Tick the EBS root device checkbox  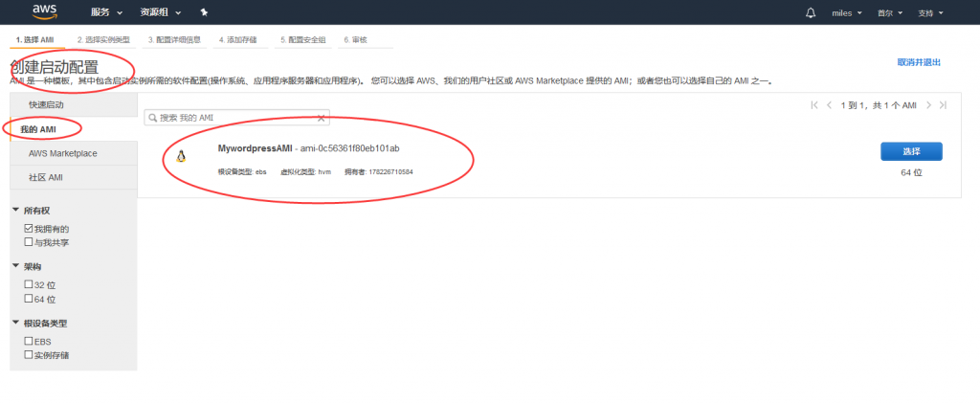click(28, 342)
